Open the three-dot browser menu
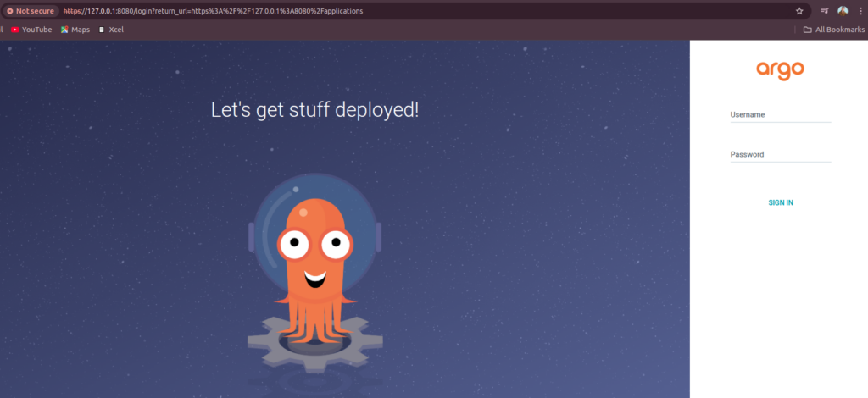868x398 pixels. pos(860,11)
